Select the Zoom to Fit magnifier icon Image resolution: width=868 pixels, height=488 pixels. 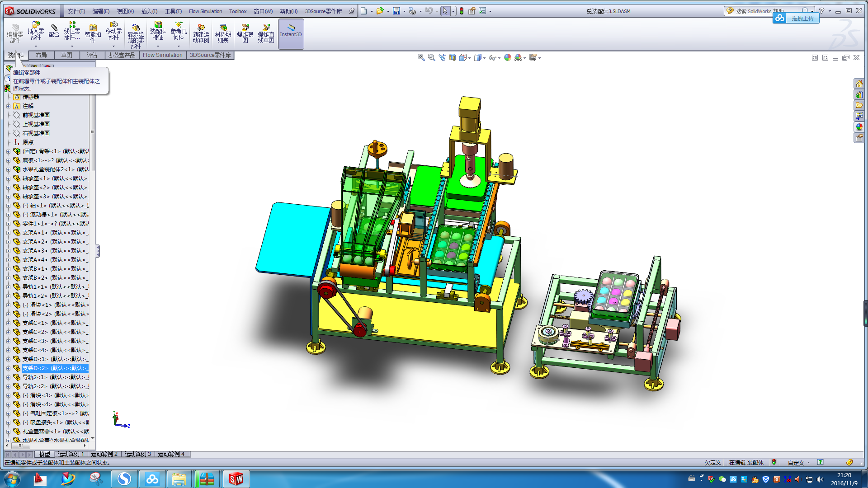[x=421, y=57]
